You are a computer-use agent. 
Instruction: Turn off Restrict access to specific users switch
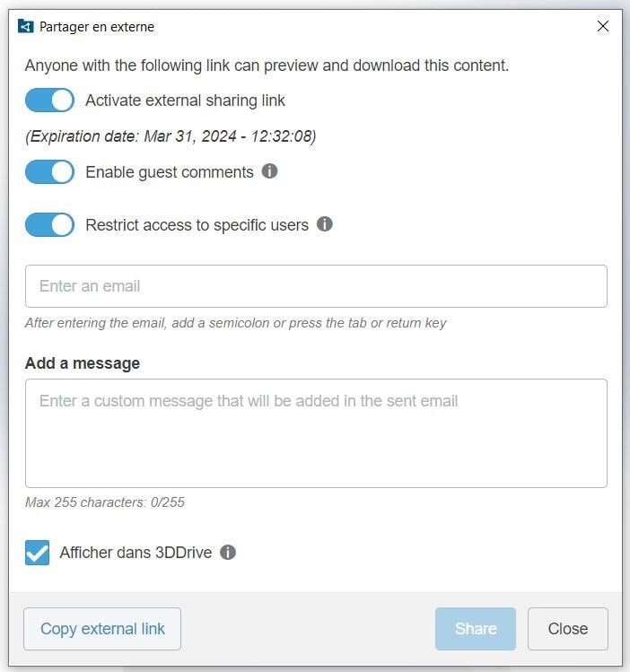[x=49, y=224]
